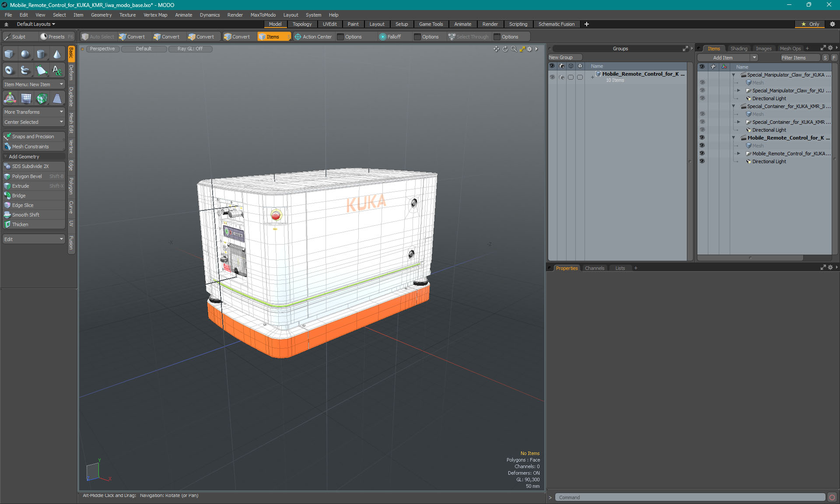840x504 pixels.
Task: Select the Torus primitive tool
Action: (x=10, y=70)
